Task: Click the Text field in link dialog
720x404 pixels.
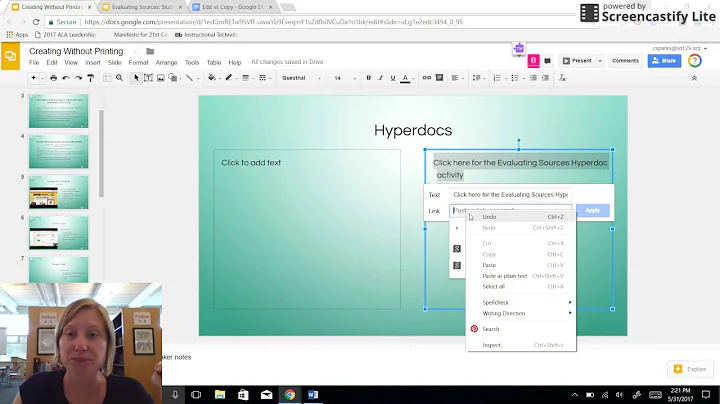Action: pos(510,195)
